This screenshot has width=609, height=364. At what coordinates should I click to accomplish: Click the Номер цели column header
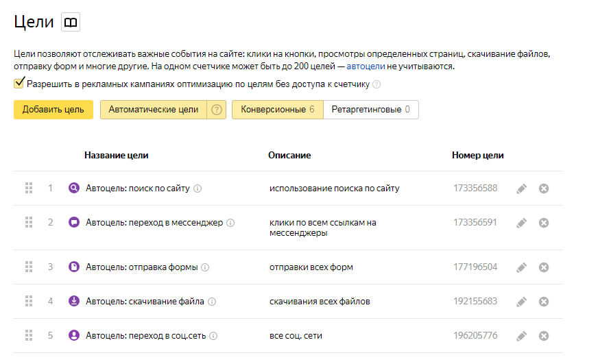[x=478, y=155]
